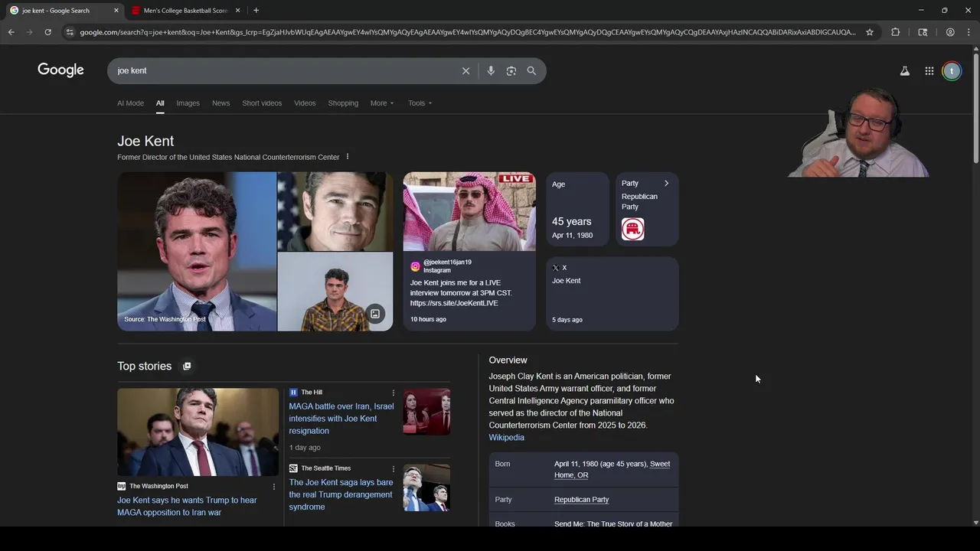Image resolution: width=980 pixels, height=551 pixels.
Task: Bookmark this page with the star icon
Action: (x=870, y=32)
